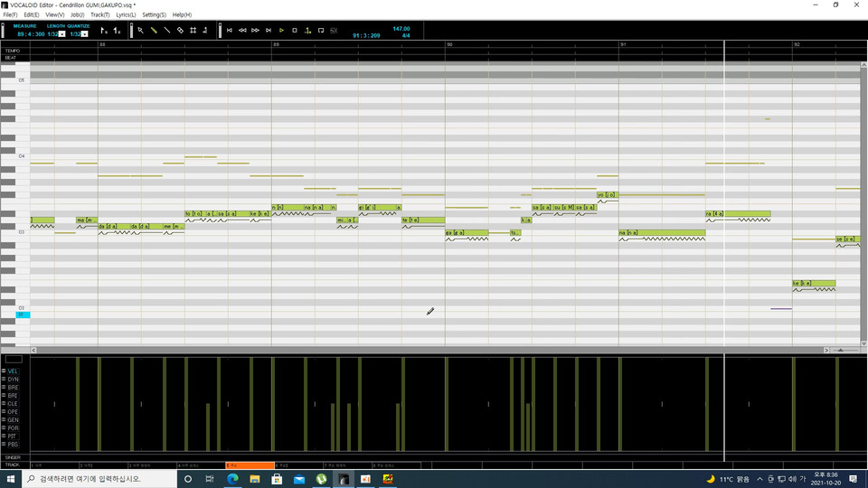Open Windows Start menu
This screenshot has height=488, width=868.
coord(11,479)
